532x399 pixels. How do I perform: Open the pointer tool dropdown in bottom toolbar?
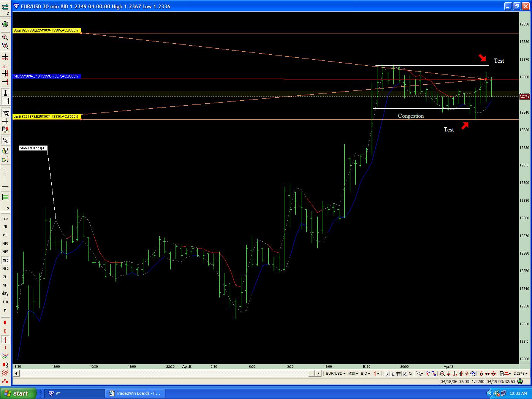(420, 374)
